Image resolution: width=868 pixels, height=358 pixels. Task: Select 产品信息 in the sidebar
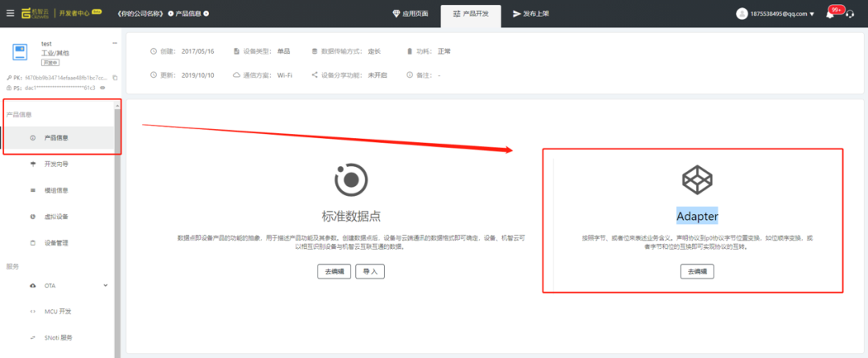[58, 138]
